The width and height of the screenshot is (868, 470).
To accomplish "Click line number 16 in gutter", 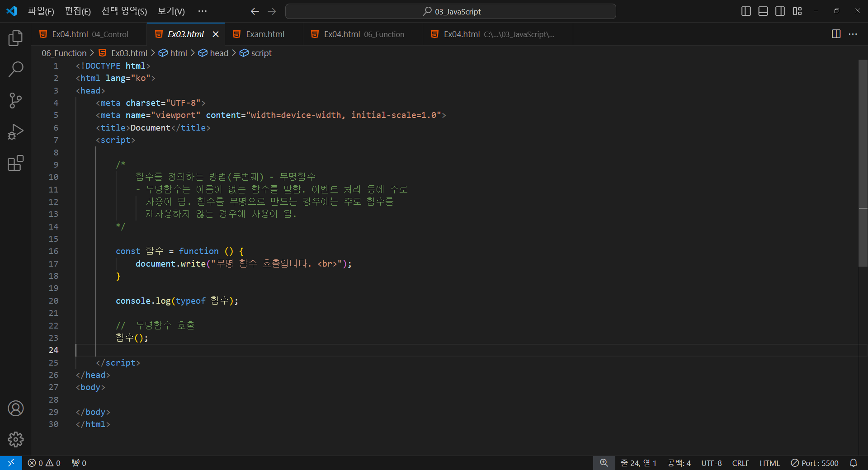I will pyautogui.click(x=53, y=251).
